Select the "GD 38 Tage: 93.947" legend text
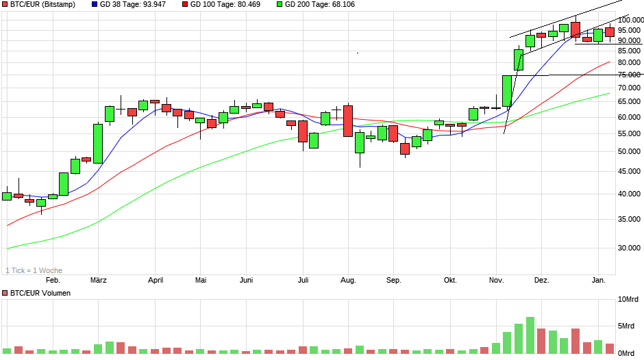The width and height of the screenshot is (644, 360). click(133, 5)
